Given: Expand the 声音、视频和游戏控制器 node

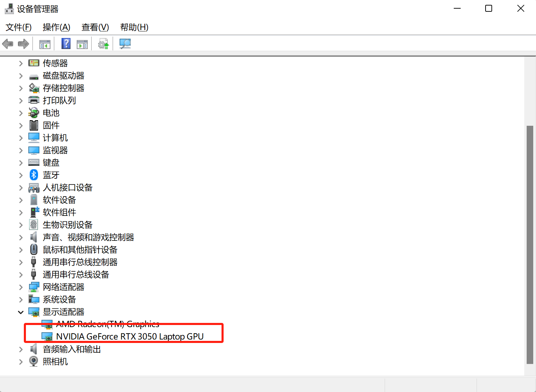Looking at the screenshot, I should point(21,237).
